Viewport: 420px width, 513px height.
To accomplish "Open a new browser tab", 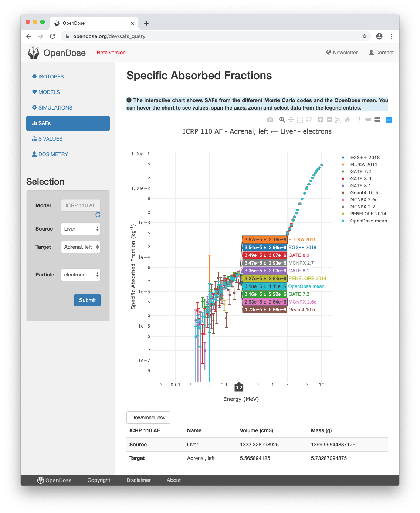I will click(146, 23).
